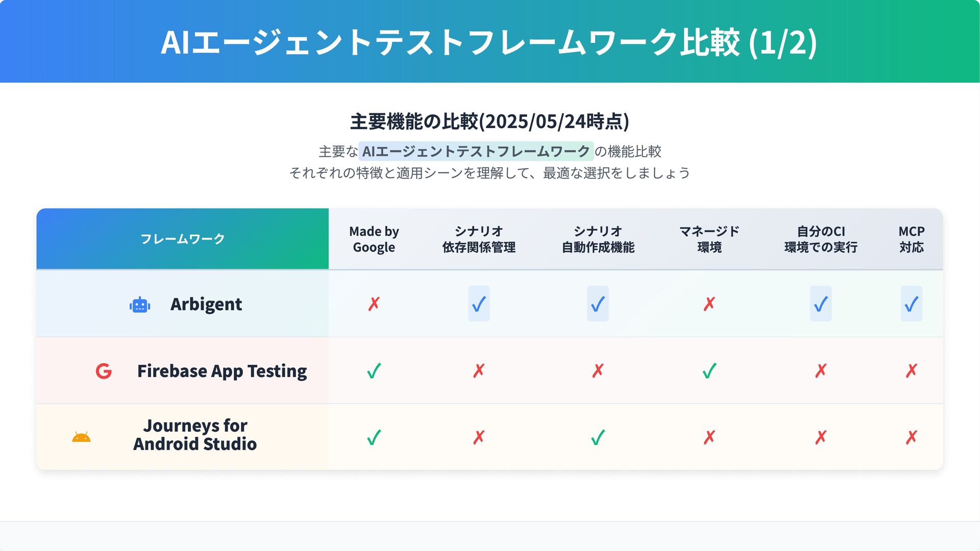The image size is (980, 551).
Task: Click the highlighted AIエージェントテストフレームワーク text
Action: (x=476, y=152)
